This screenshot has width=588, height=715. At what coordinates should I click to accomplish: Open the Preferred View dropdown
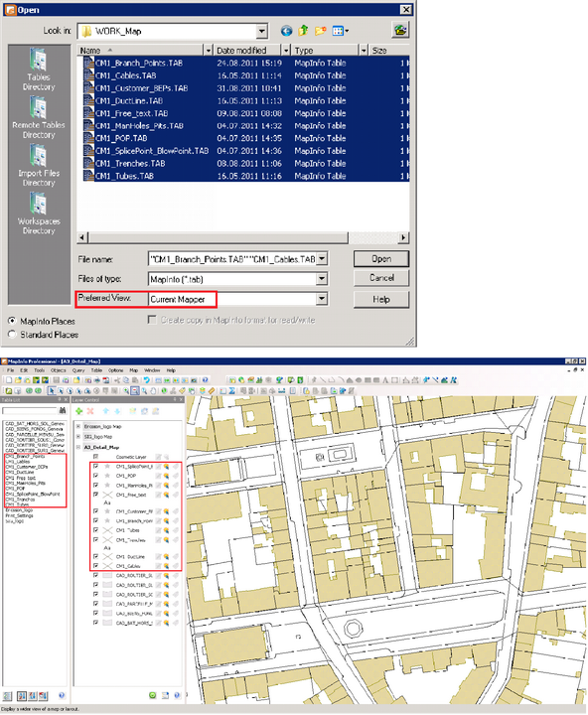pyautogui.click(x=322, y=299)
